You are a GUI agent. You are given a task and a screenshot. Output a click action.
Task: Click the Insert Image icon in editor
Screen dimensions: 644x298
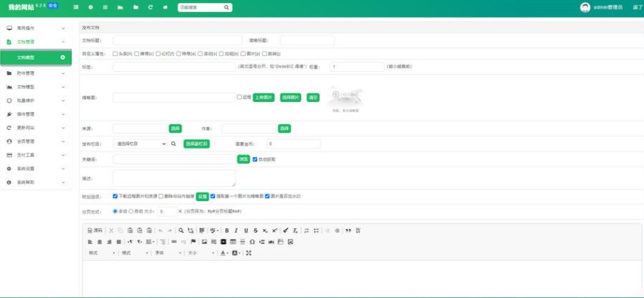204,242
